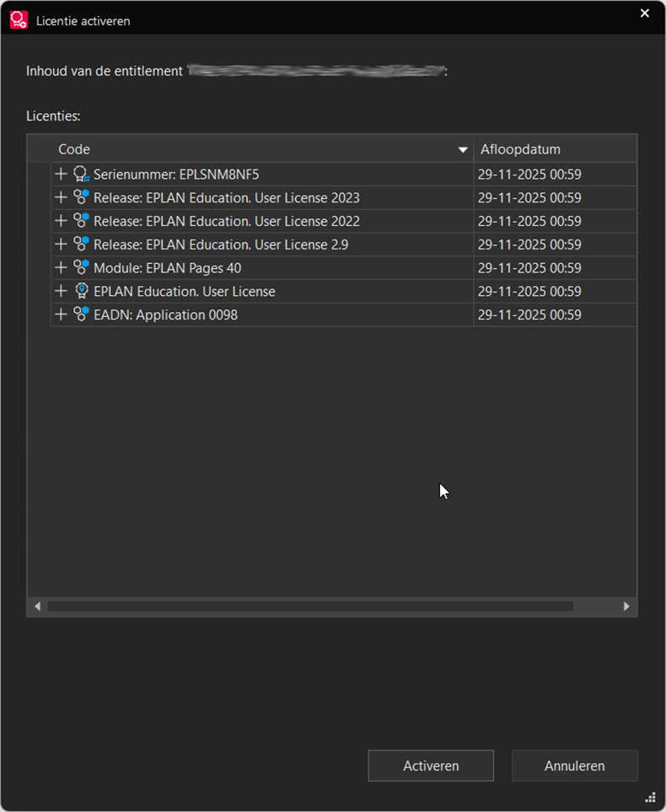The width and height of the screenshot is (666, 812).
Task: Select Module: EPLAN Pages 40 text
Action: (167, 268)
